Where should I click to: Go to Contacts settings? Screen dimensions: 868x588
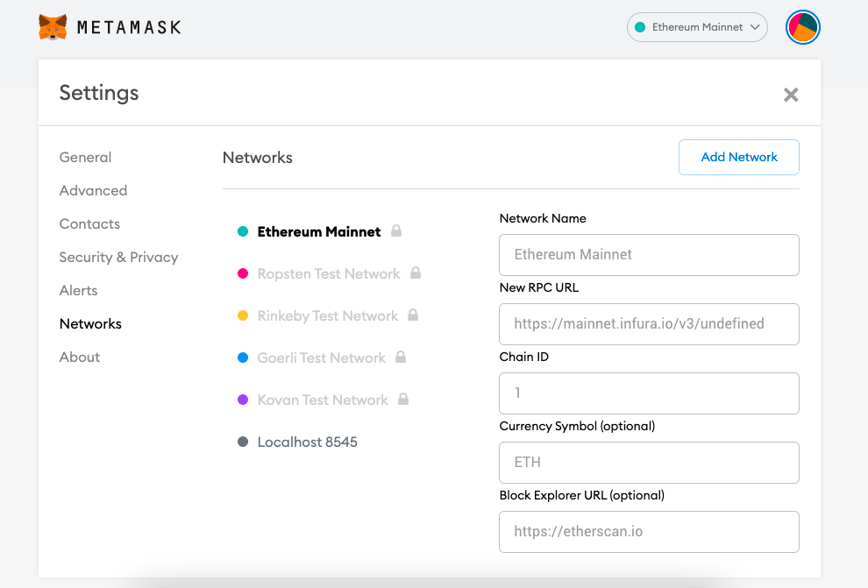click(89, 223)
